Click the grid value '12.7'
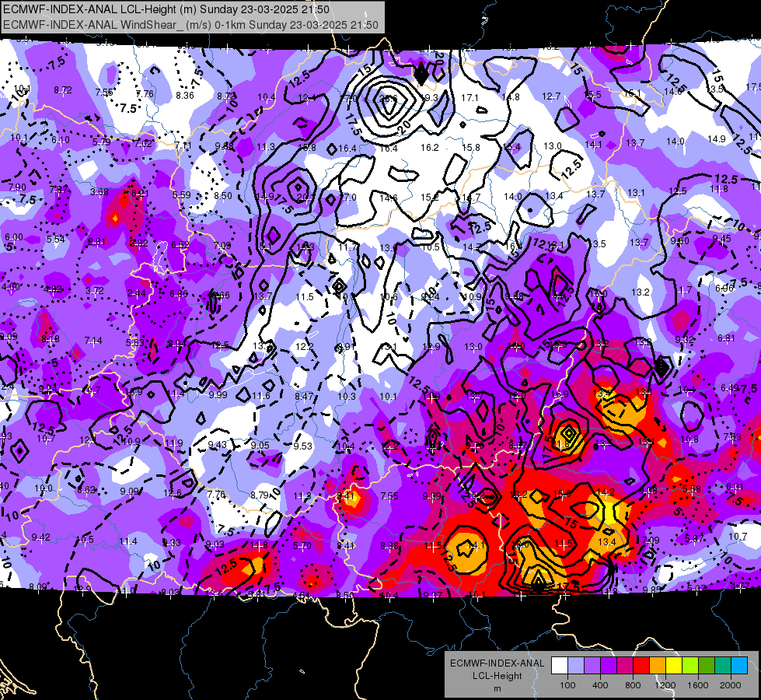Screen dimensions: 761x700 click(x=552, y=96)
